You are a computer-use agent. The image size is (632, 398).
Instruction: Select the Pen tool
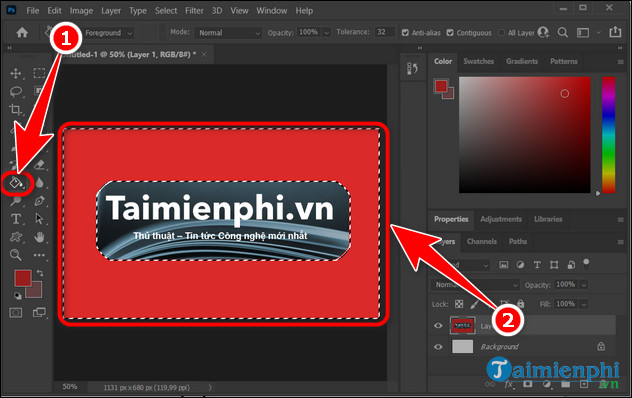click(39, 200)
